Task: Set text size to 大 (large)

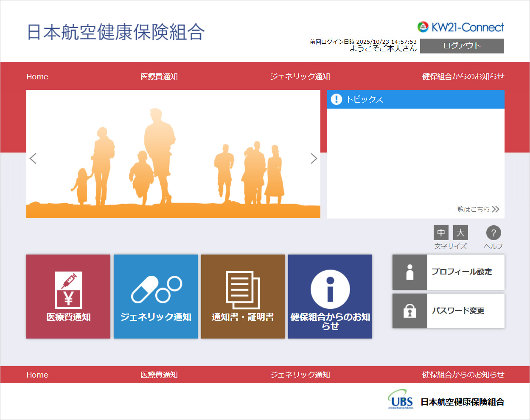Action: [x=460, y=233]
